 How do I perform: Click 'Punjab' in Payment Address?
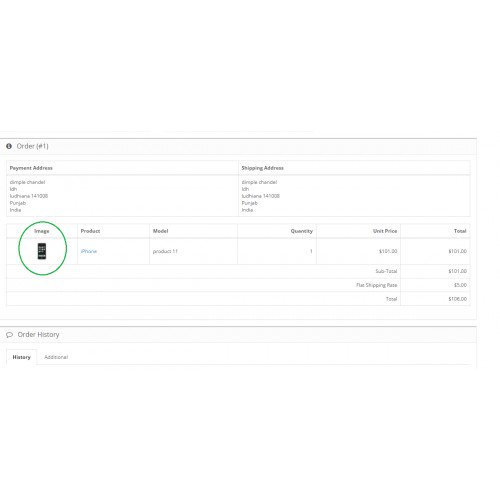(18, 203)
